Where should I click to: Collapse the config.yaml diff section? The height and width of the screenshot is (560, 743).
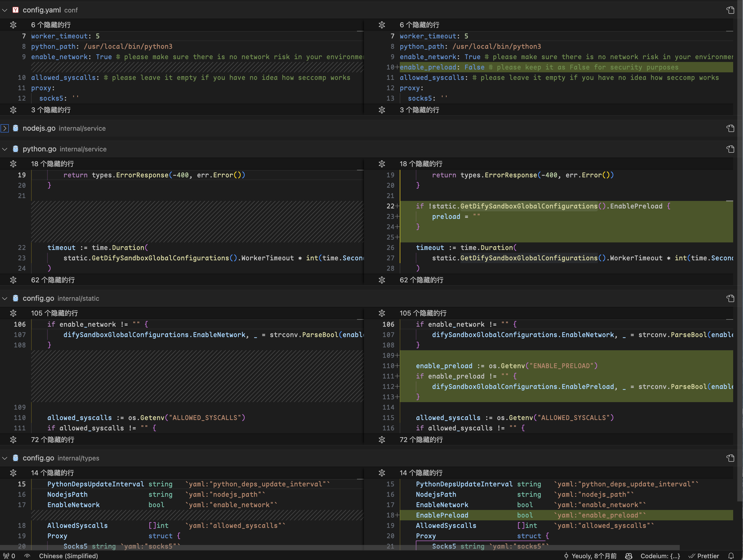pyautogui.click(x=5, y=10)
